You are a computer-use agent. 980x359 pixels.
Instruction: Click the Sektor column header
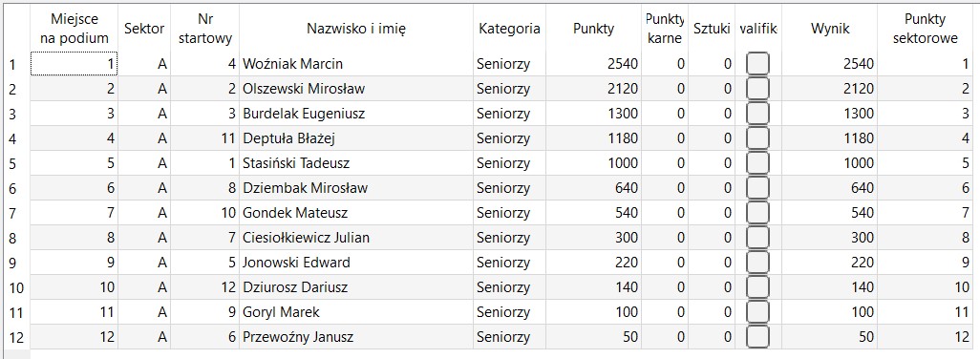[x=144, y=29]
